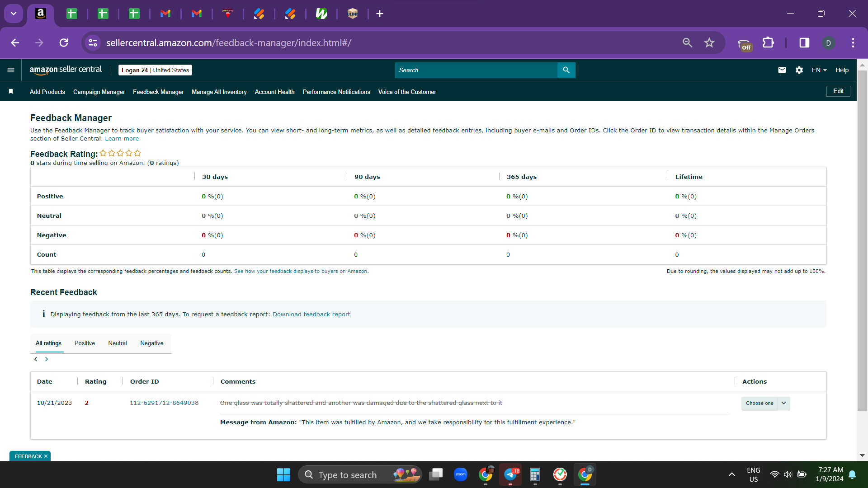Screen dimensions: 868x488
Task: Click the scrollbar down arrow
Action: tap(862, 455)
